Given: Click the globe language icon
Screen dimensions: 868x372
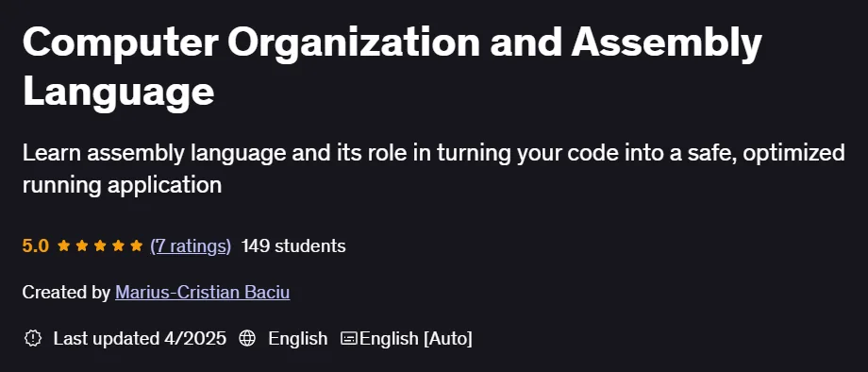Looking at the screenshot, I should (247, 338).
